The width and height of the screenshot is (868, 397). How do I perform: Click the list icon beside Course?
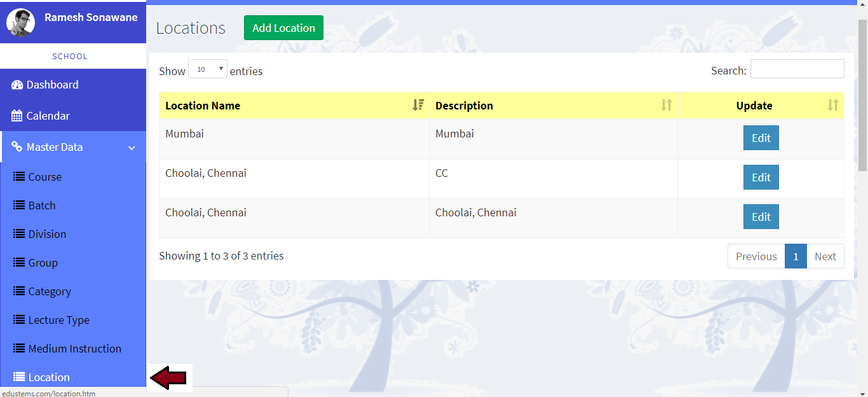tap(19, 177)
